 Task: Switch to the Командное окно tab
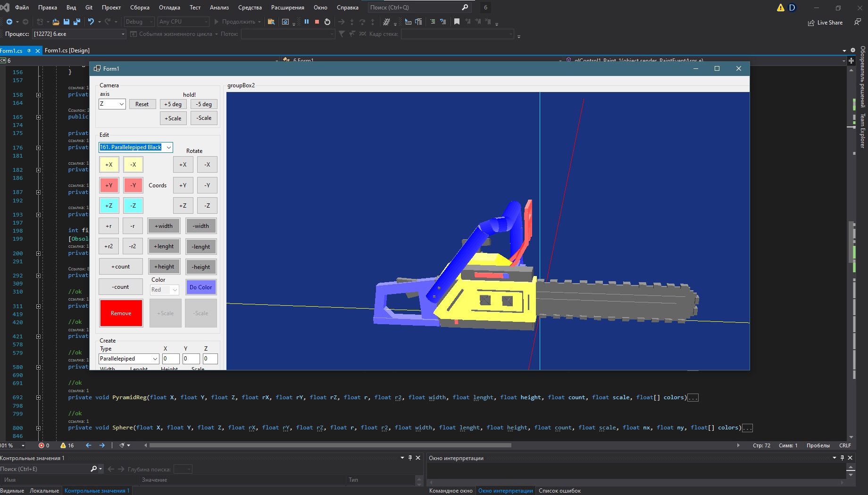coord(451,491)
